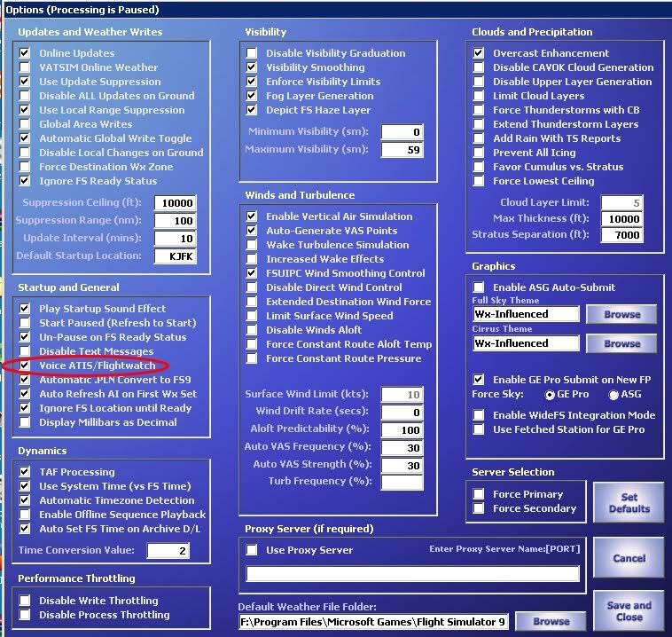
Task: Check Disable Text Messages
Action: 25,351
